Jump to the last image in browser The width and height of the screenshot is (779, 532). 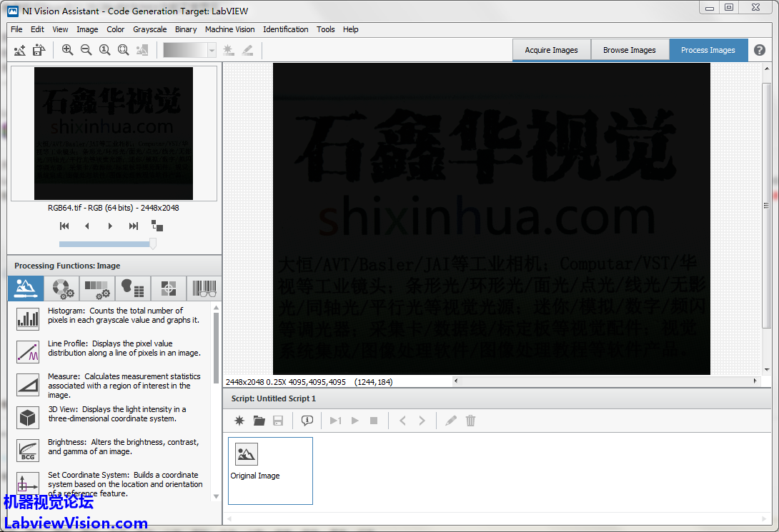133,226
